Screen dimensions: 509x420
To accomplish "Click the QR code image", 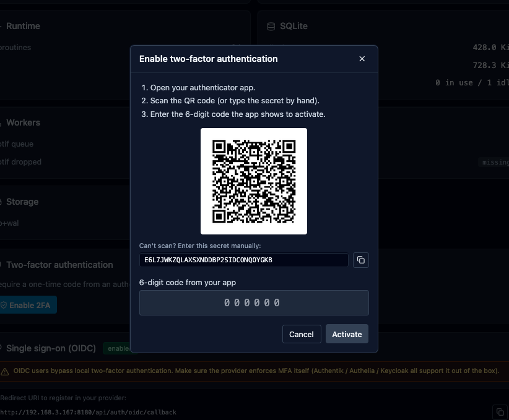I will tap(254, 181).
